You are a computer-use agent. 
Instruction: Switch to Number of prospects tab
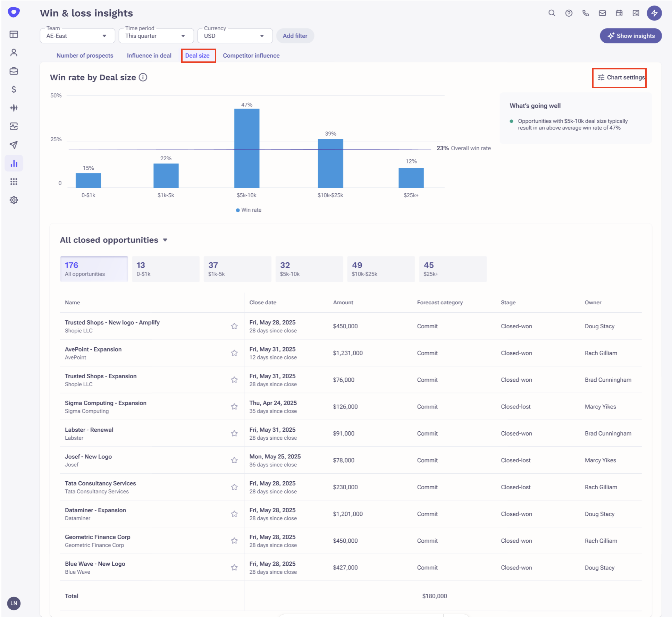click(85, 56)
